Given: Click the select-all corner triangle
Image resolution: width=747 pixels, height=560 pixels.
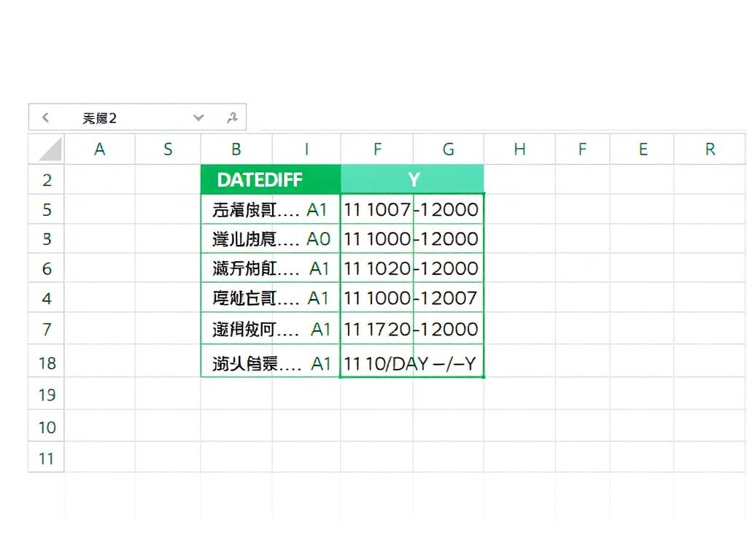Looking at the screenshot, I should 50,149.
